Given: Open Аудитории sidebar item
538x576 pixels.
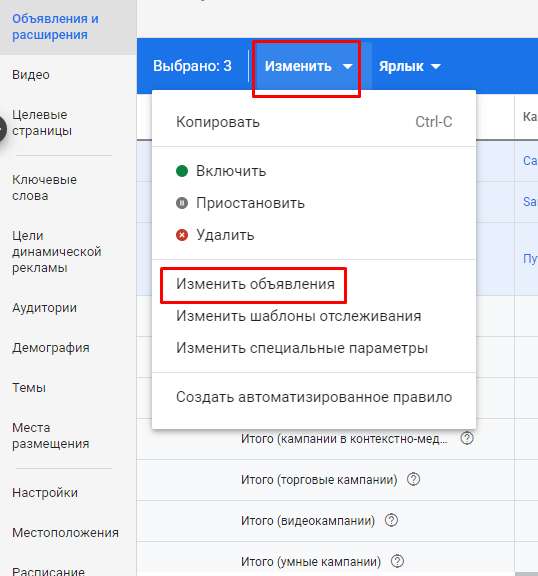Looking at the screenshot, I should (x=44, y=308).
